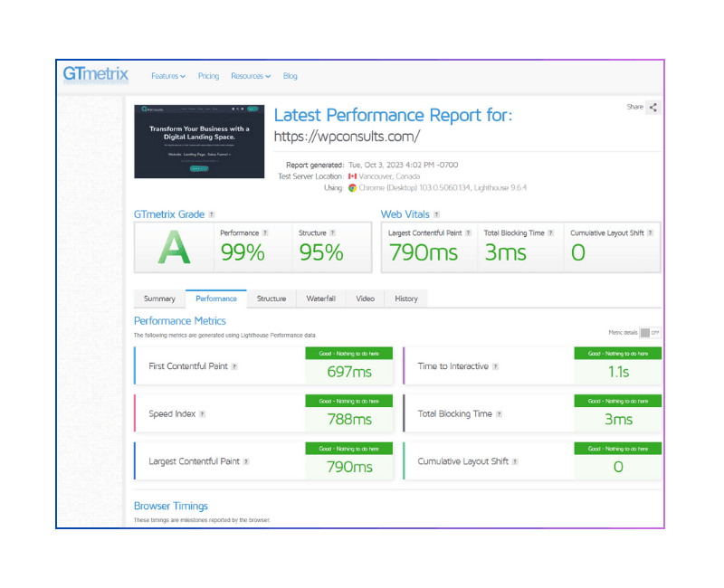The width and height of the screenshot is (724, 588).
Task: Click help icon next to Time to Interactive
Action: [x=495, y=366]
